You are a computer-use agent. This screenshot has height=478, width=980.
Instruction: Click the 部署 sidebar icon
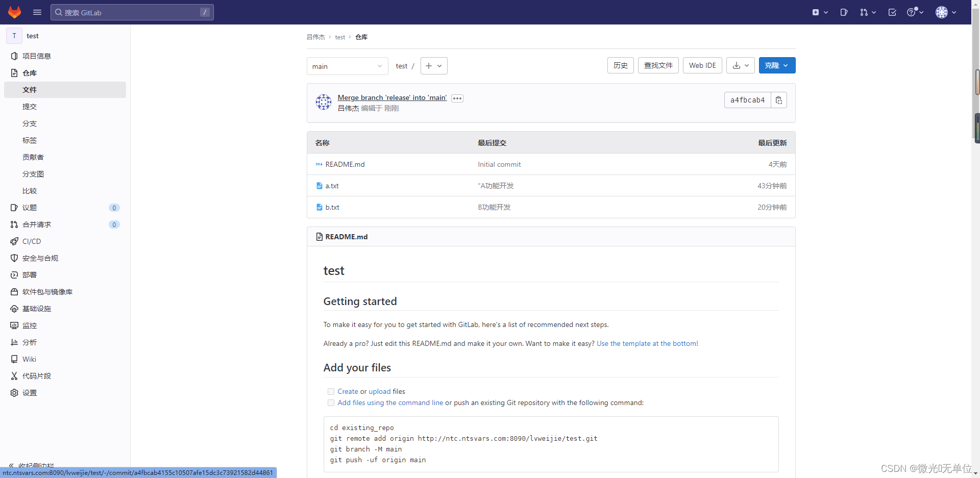(x=14, y=275)
